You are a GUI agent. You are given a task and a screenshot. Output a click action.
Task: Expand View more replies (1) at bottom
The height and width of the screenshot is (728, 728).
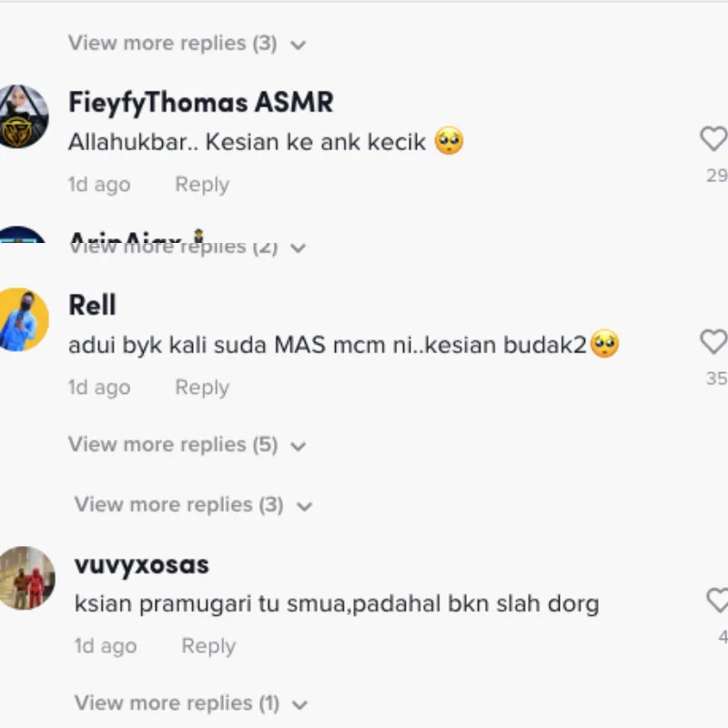point(191,703)
